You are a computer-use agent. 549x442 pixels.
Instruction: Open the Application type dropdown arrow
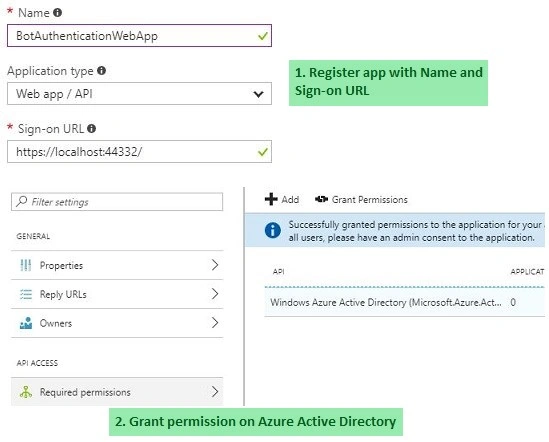pos(258,94)
